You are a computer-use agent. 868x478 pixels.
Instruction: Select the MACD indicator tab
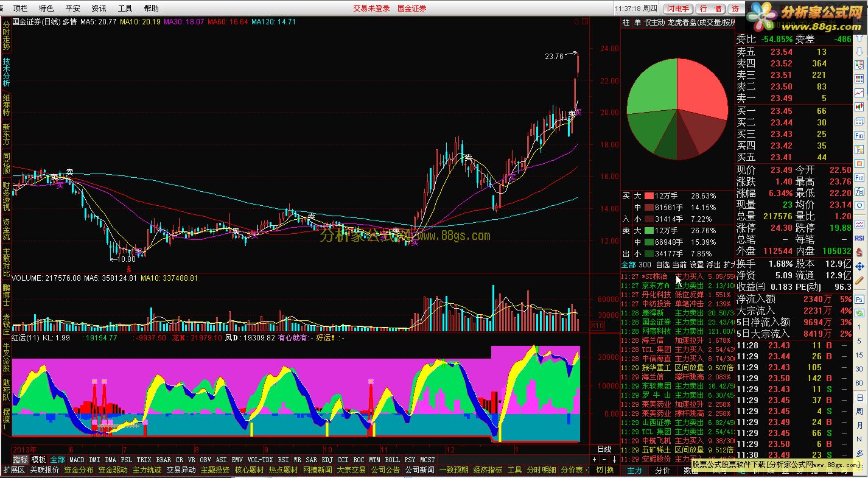pos(77,460)
